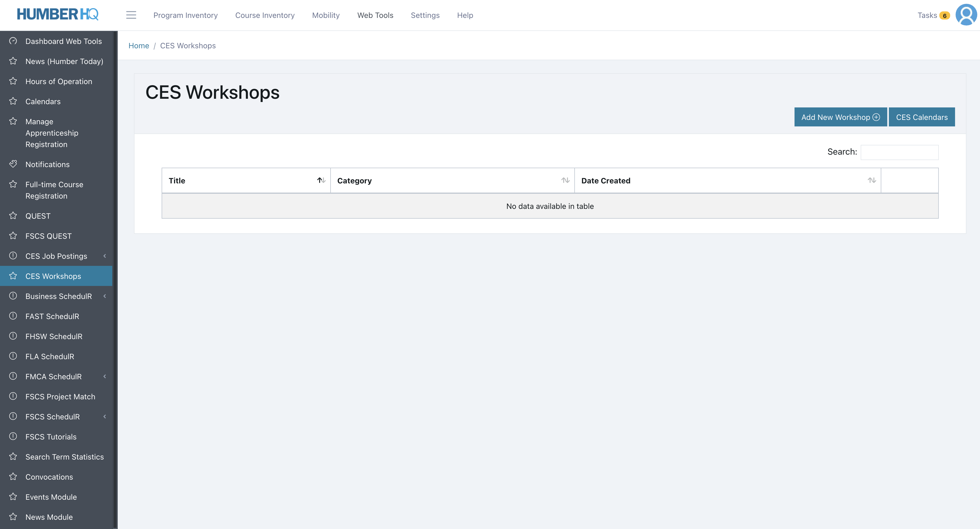Click star icon beside Calendars

tap(13, 101)
